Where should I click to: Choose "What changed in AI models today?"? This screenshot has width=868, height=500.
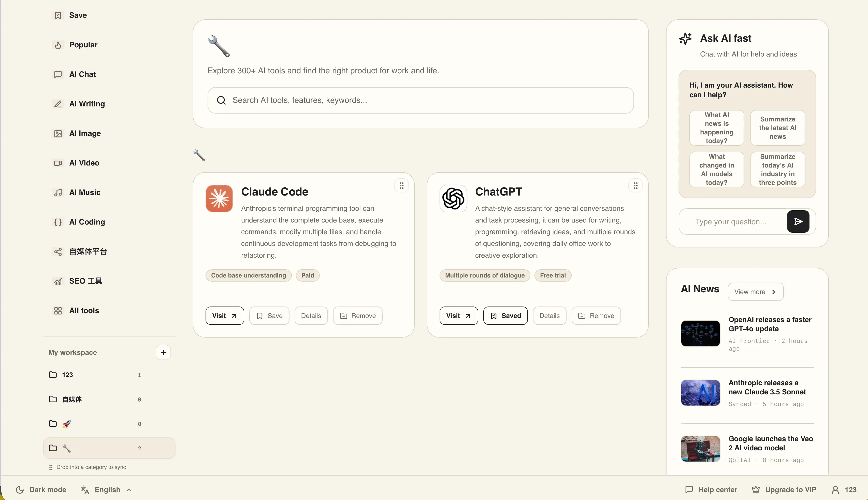pyautogui.click(x=717, y=170)
